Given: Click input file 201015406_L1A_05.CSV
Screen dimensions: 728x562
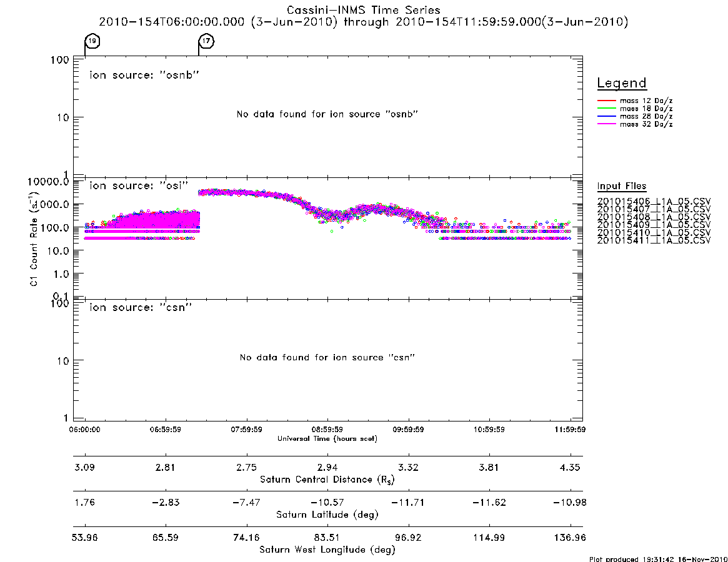Looking at the screenshot, I should 654,202.
